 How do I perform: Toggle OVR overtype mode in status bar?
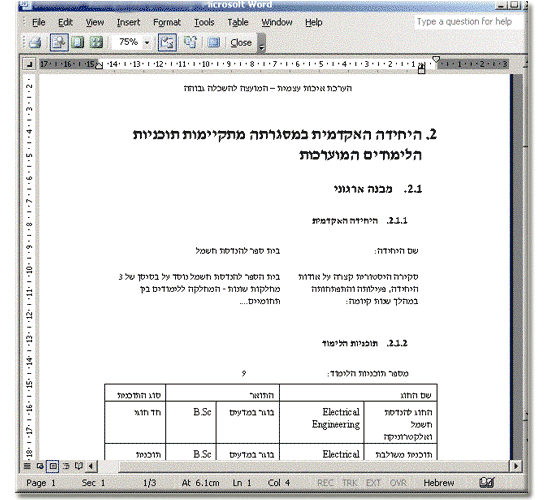click(x=398, y=483)
